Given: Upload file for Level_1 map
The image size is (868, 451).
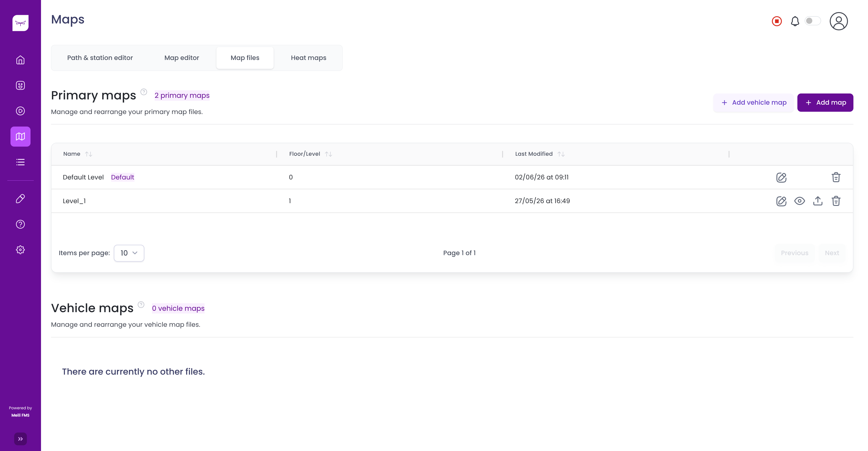Looking at the screenshot, I should 817,201.
